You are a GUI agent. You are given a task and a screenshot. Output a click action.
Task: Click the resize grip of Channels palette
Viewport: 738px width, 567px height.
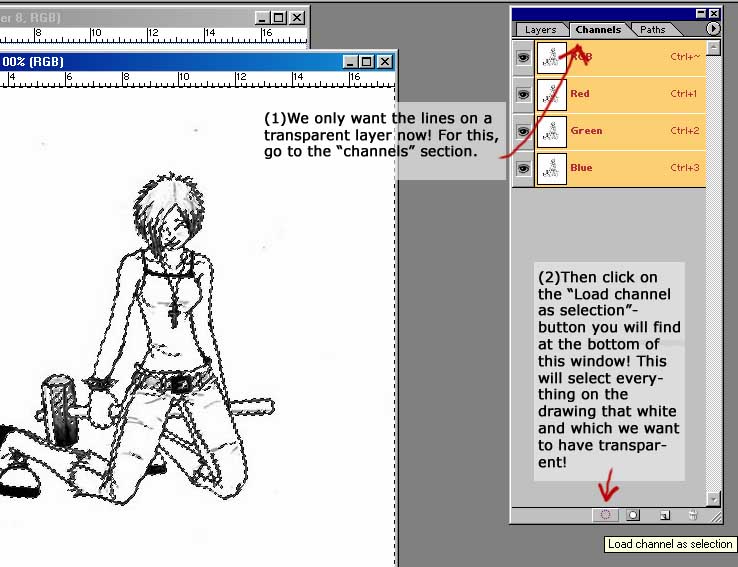coord(715,517)
